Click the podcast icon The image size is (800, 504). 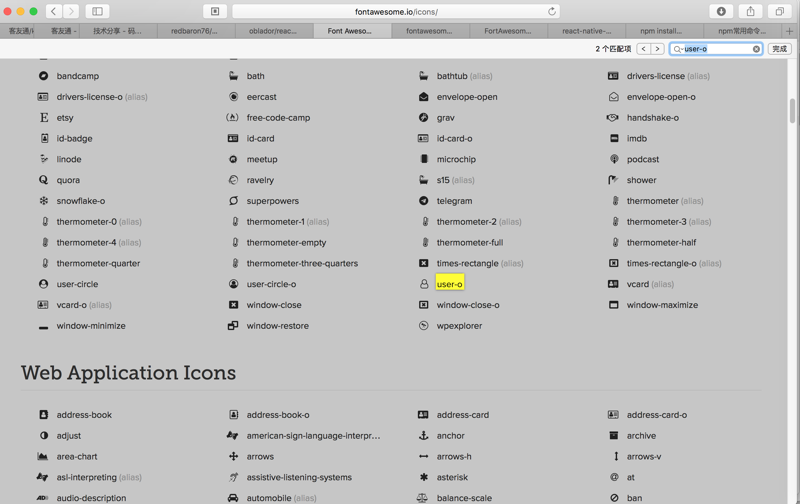[x=614, y=159]
